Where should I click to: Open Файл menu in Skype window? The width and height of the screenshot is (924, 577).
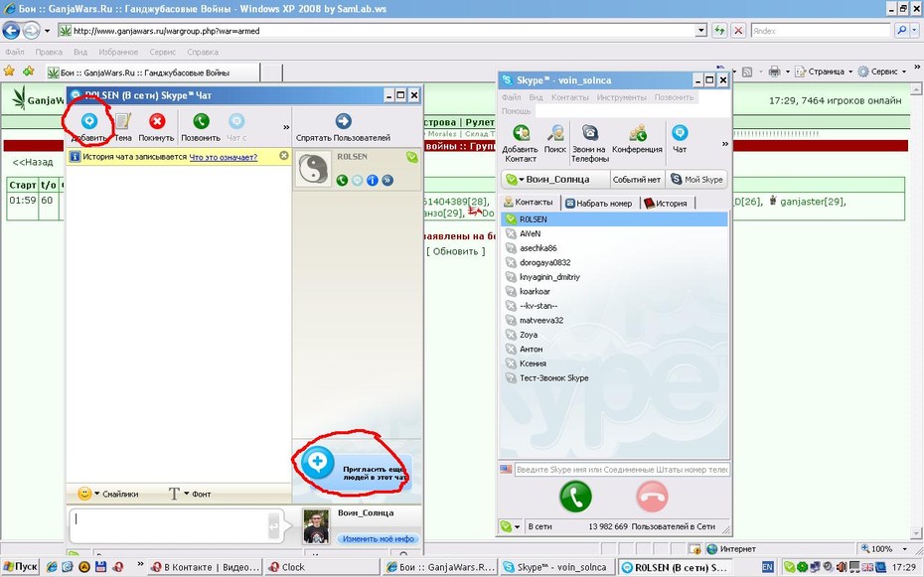tap(511, 97)
